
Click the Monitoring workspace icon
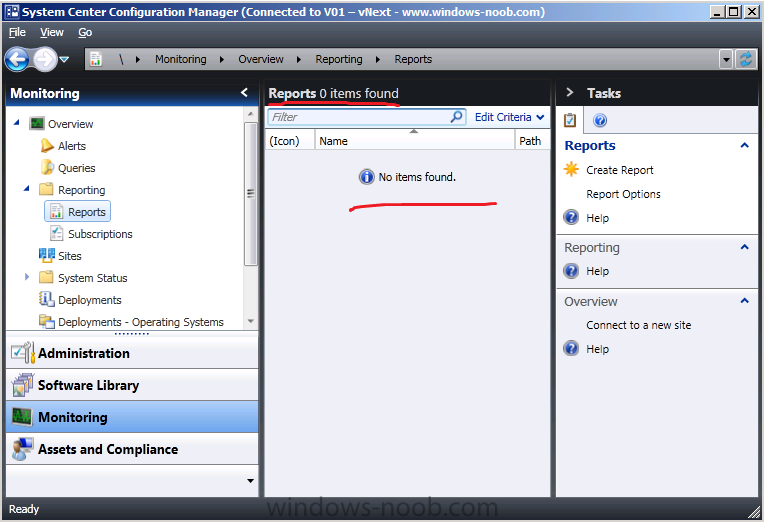pos(22,417)
